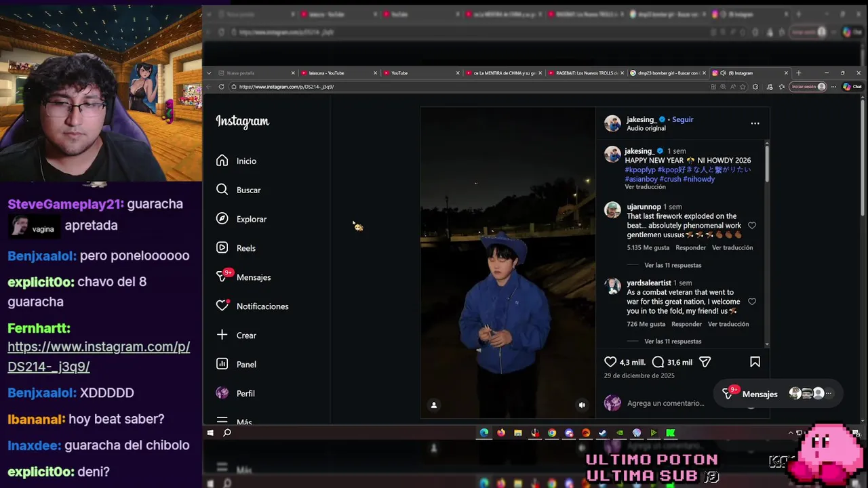Reply to ujarunnop's comment
The width and height of the screenshot is (868, 488).
(690, 248)
